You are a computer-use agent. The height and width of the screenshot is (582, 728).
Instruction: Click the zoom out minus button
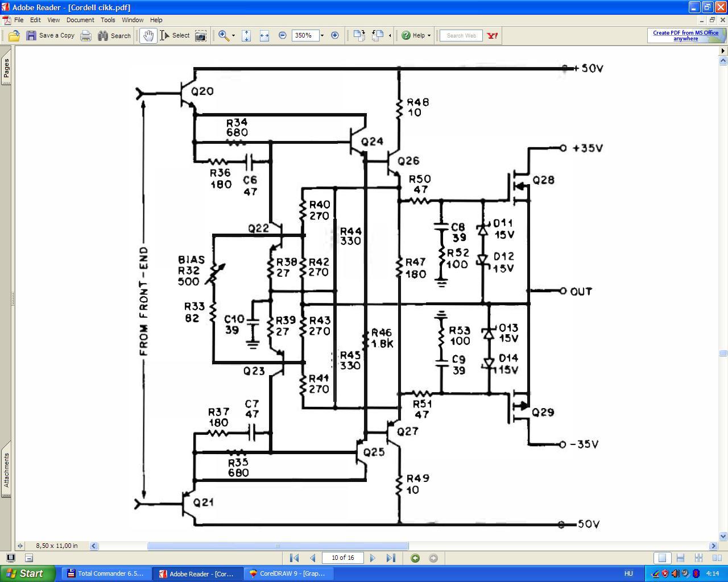pos(283,35)
